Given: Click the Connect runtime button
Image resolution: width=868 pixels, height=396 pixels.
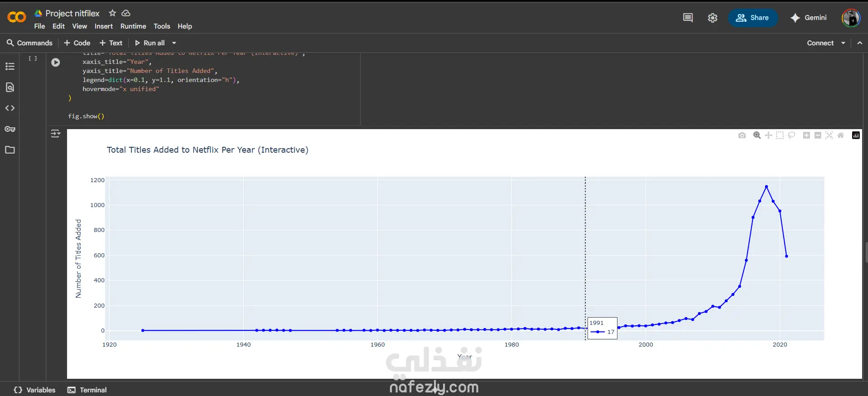Looking at the screenshot, I should click(x=820, y=43).
